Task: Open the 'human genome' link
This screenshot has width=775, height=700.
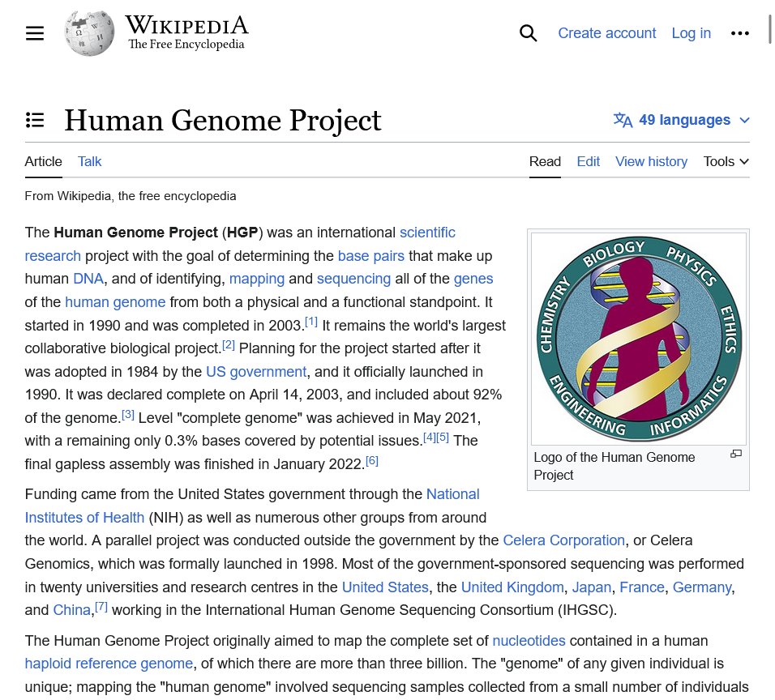Action: click(115, 302)
